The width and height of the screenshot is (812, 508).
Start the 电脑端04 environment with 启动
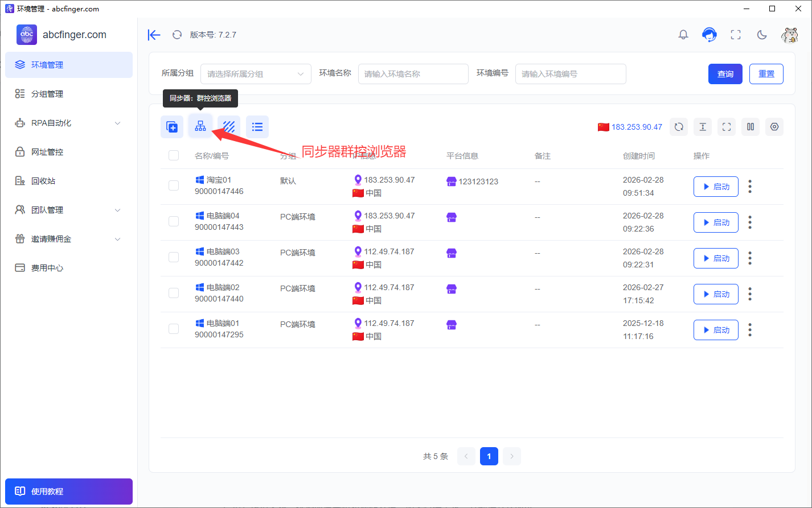coord(716,222)
